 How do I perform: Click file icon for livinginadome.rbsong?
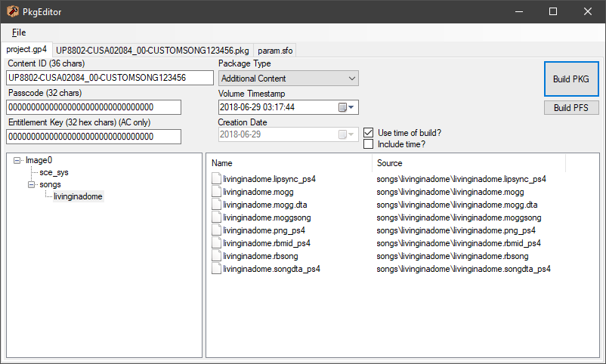point(216,256)
